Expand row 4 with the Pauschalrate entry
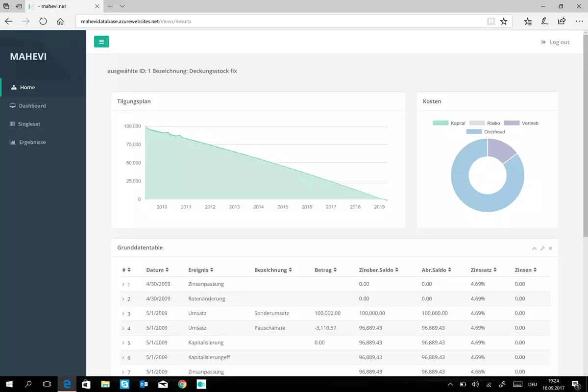Viewport: 588px width, 392px height. click(123, 328)
